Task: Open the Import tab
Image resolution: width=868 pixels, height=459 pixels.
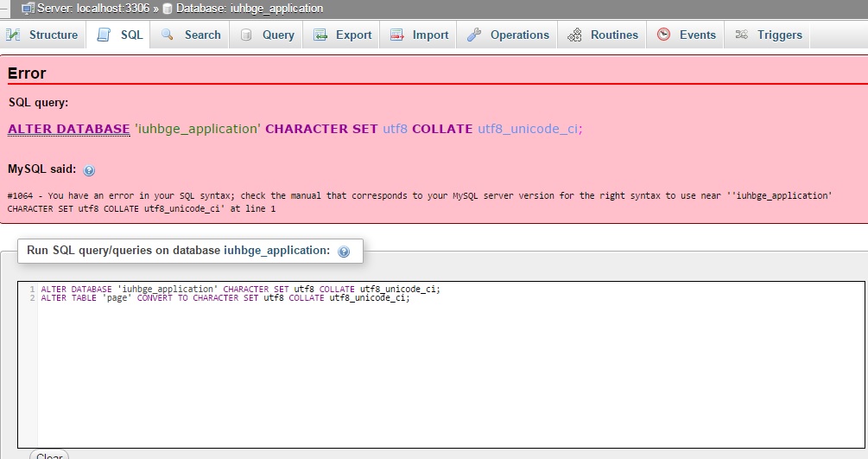Action: 418,35
